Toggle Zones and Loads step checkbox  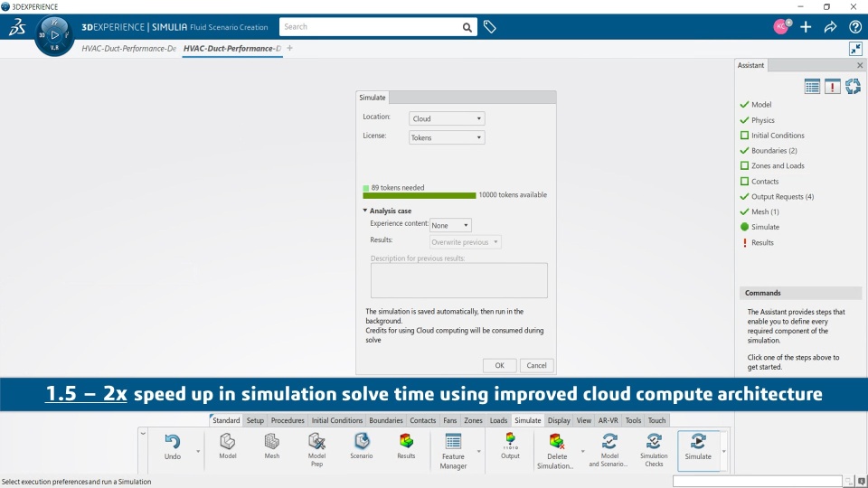tap(744, 165)
